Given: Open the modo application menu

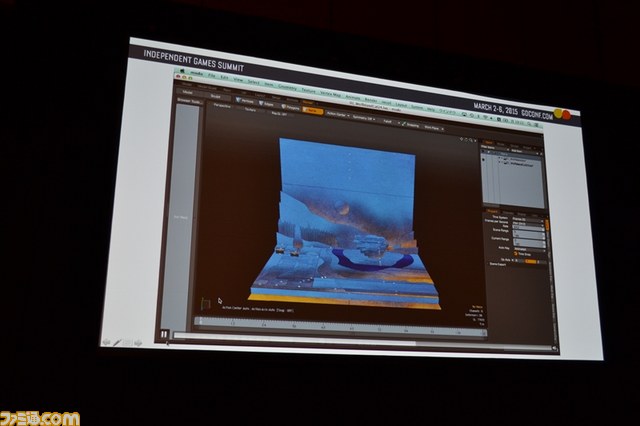Looking at the screenshot, I should click(197, 73).
